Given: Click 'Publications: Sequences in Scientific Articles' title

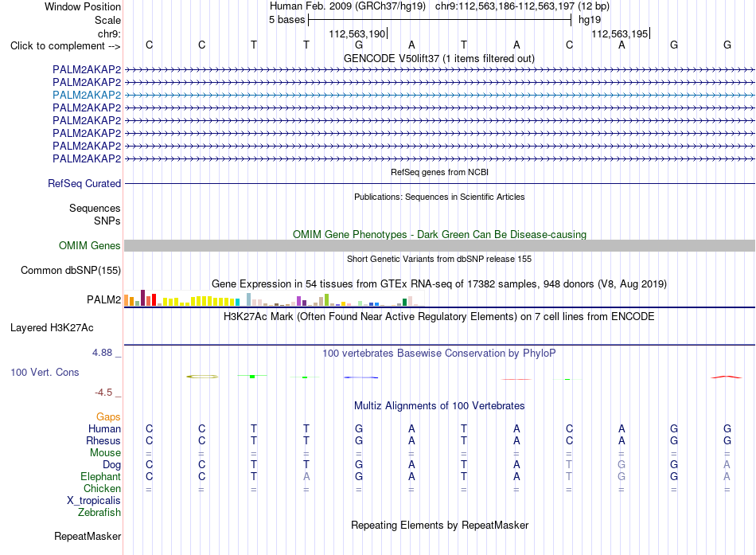Looking at the screenshot, I should pos(439,197).
